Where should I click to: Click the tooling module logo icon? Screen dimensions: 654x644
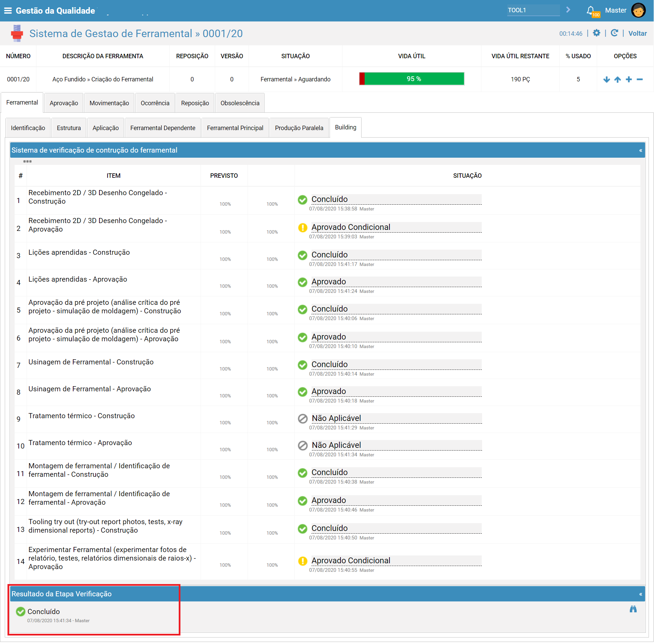pyautogui.click(x=17, y=33)
